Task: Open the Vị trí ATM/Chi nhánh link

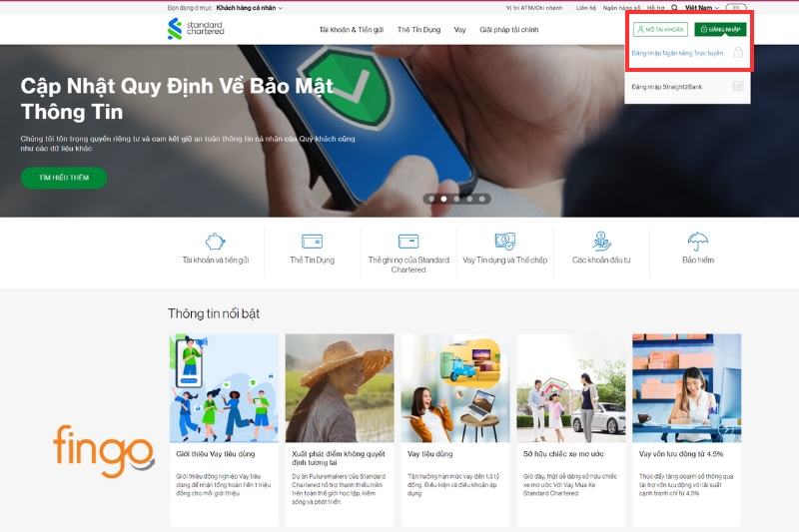Action: click(x=534, y=8)
